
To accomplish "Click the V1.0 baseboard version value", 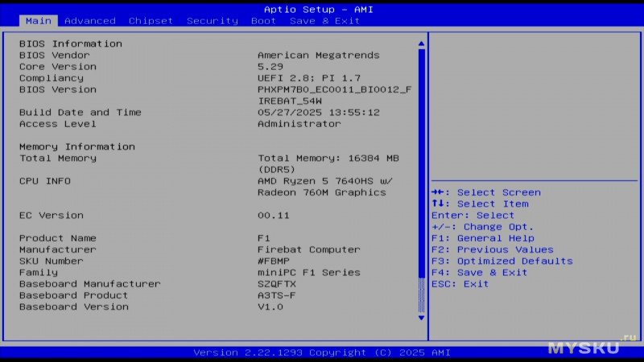I will coord(270,307).
